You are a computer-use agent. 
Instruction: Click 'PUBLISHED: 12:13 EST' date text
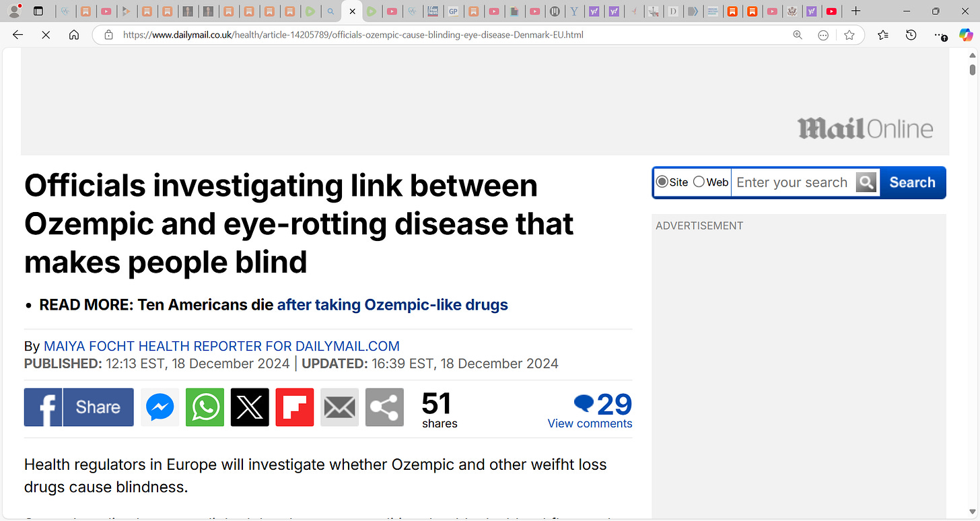click(158, 364)
